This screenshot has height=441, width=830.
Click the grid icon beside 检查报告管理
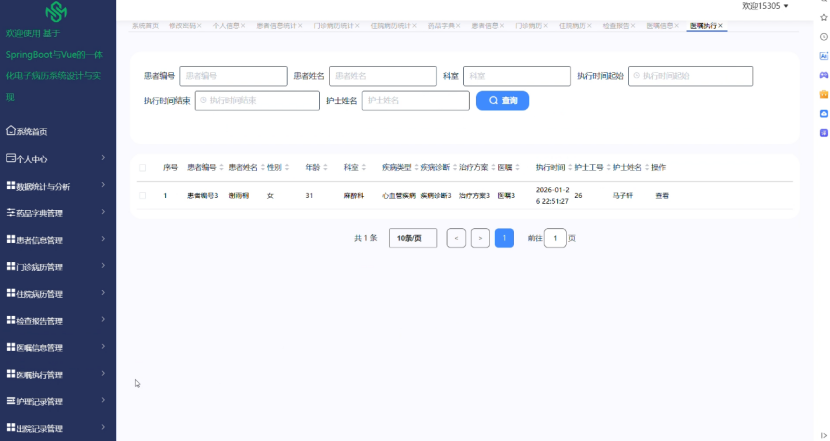(x=11, y=320)
